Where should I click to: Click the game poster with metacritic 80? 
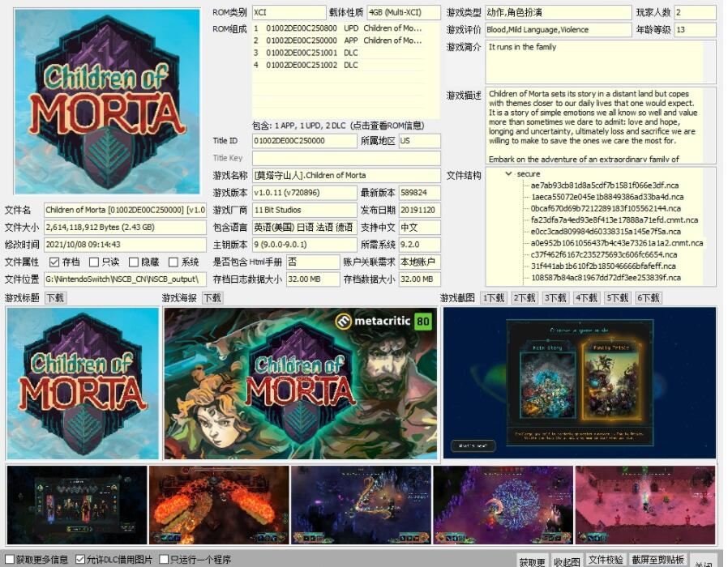tap(301, 383)
